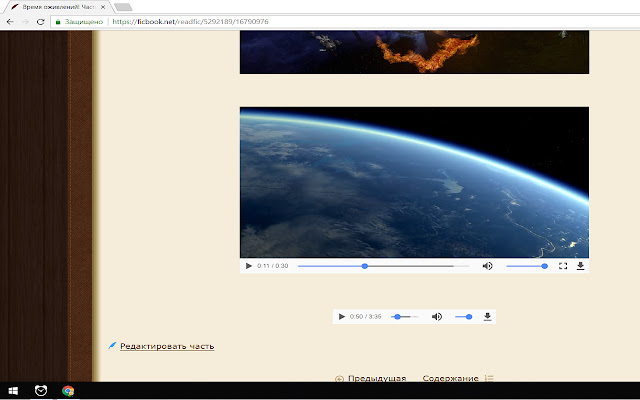The width and height of the screenshot is (640, 400).
Task: Open the Содержание contents link
Action: [x=450, y=378]
